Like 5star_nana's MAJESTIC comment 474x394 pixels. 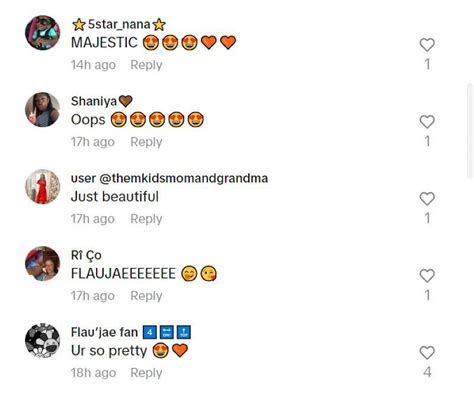pos(427,45)
